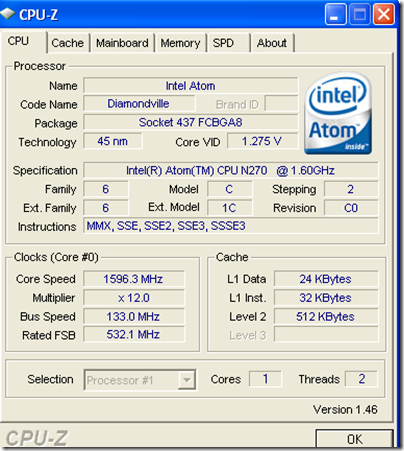Click the Intel Atom inside logo
The height and width of the screenshot is (451, 404).
pyautogui.click(x=338, y=113)
